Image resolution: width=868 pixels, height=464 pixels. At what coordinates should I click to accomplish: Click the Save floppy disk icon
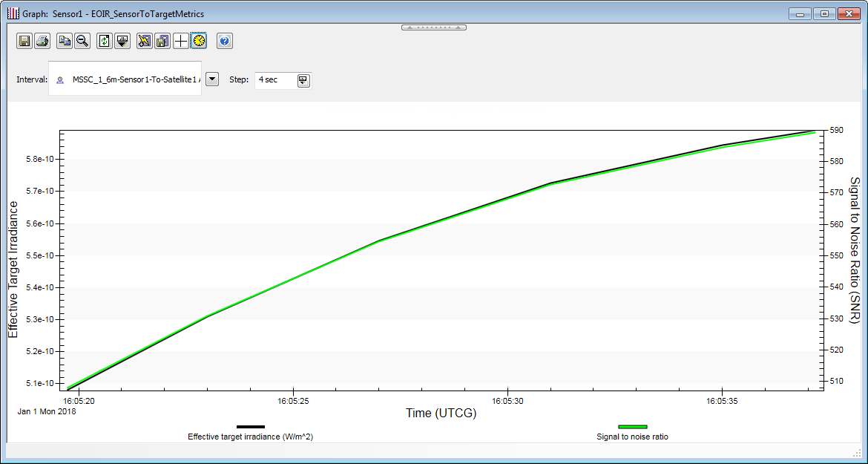(x=24, y=41)
